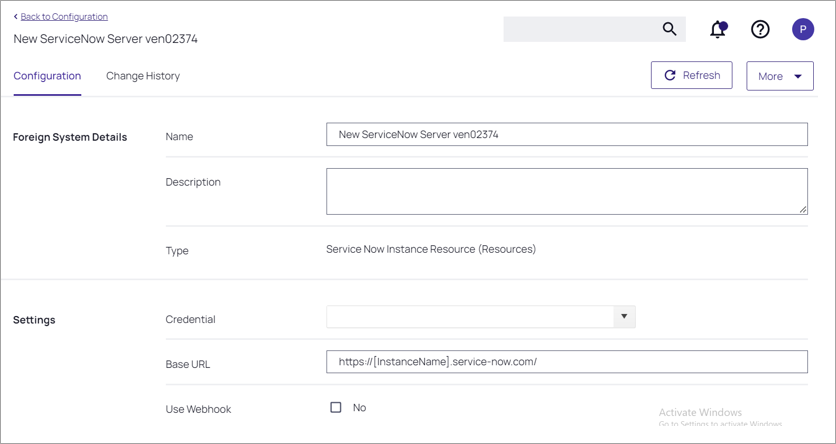The height and width of the screenshot is (444, 836).
Task: Open the user profile avatar P
Action: 803,29
